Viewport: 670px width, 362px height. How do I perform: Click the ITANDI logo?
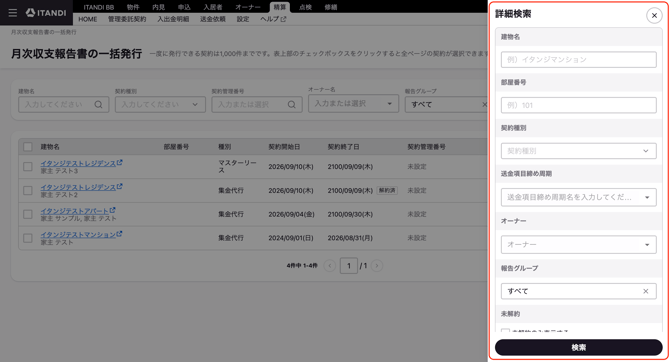click(46, 13)
